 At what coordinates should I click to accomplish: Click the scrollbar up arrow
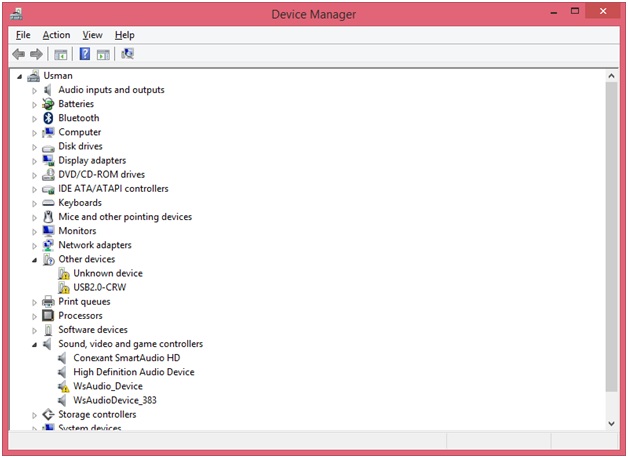611,76
